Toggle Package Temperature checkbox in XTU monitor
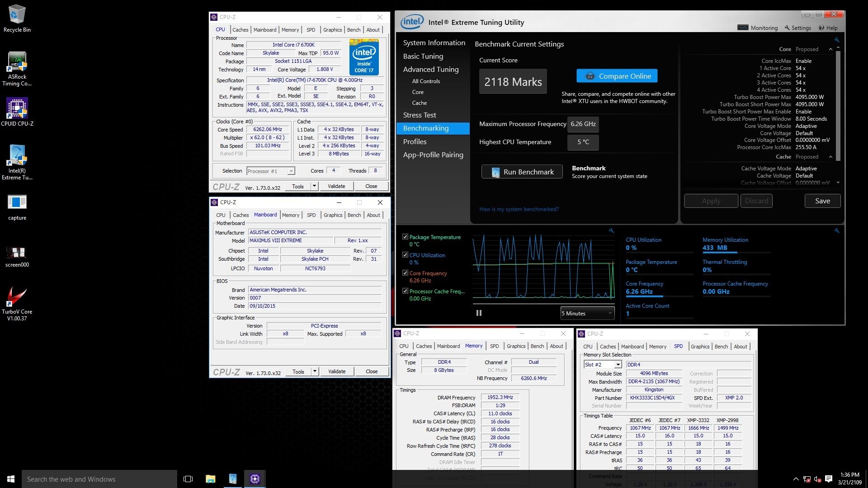Viewport: 868px width, 488px height. point(406,237)
